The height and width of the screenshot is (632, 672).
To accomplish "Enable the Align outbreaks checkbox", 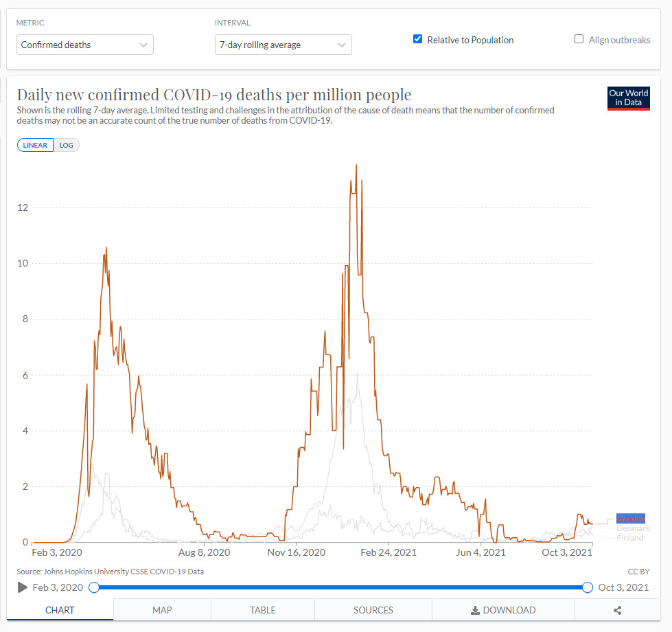I will 579,39.
